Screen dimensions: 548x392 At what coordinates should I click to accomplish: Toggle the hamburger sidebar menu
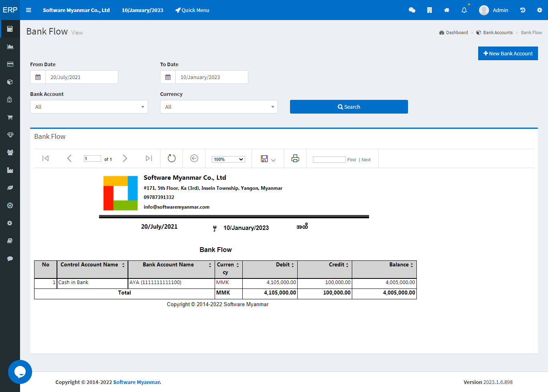pos(28,10)
